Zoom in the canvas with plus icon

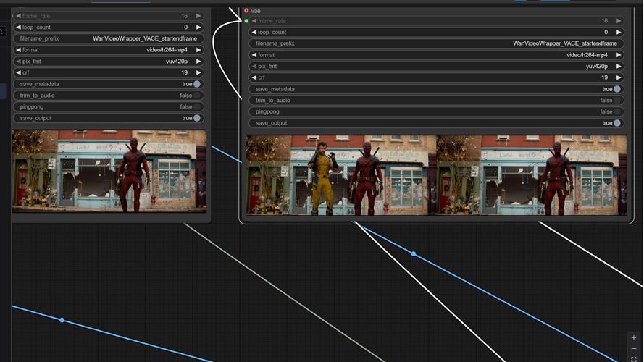(x=634, y=337)
